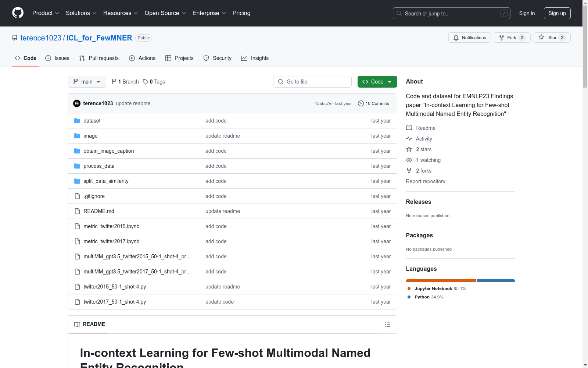Click the watching eye icon

pyautogui.click(x=409, y=160)
